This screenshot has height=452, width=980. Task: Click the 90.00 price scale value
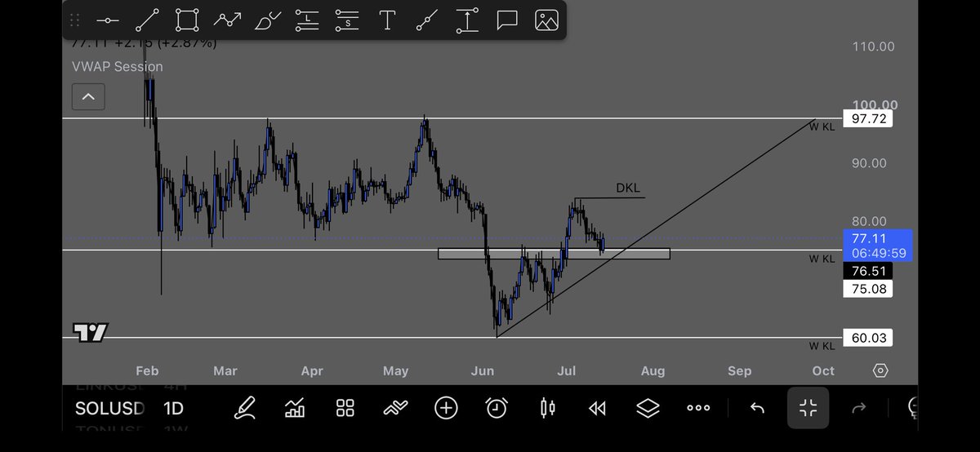tap(869, 163)
